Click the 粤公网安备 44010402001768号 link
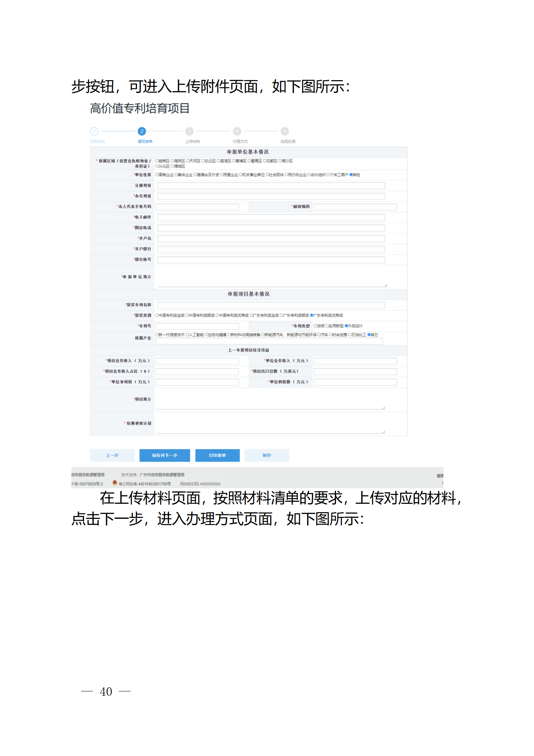Image resolution: width=534 pixels, height=756 pixels. (x=144, y=484)
